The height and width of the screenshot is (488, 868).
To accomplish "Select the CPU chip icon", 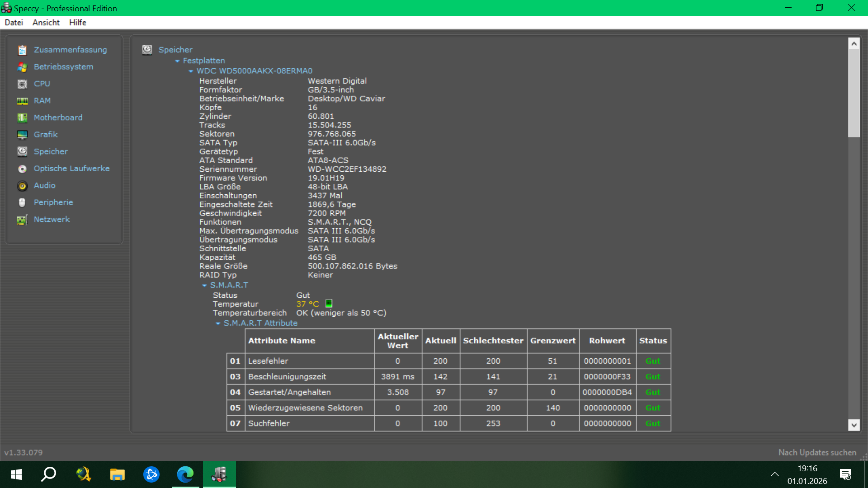I will [x=22, y=84].
